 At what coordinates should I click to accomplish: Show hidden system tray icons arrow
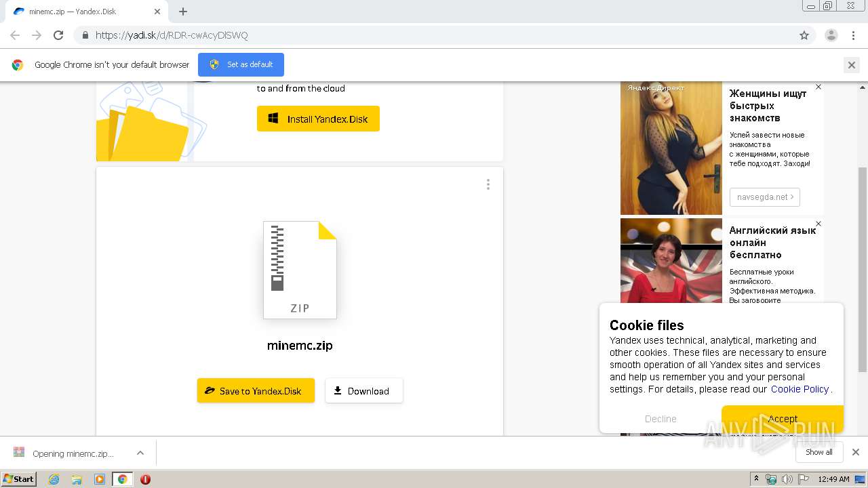click(757, 479)
